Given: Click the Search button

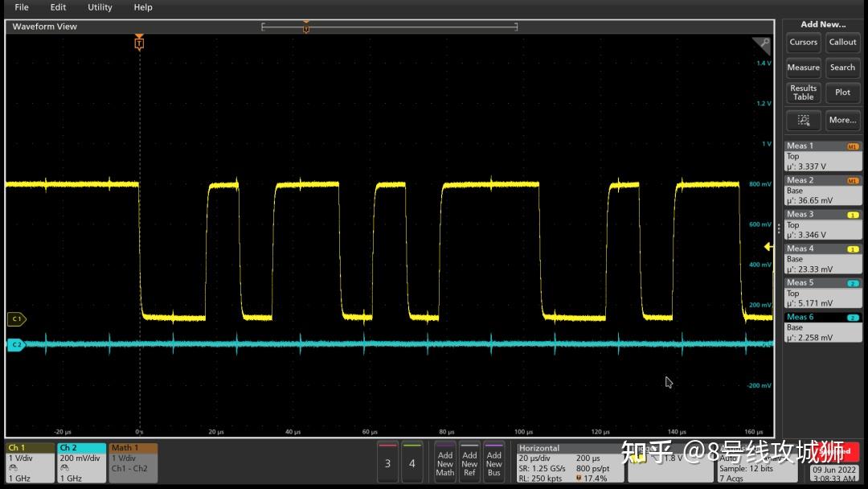Looking at the screenshot, I should 842,68.
